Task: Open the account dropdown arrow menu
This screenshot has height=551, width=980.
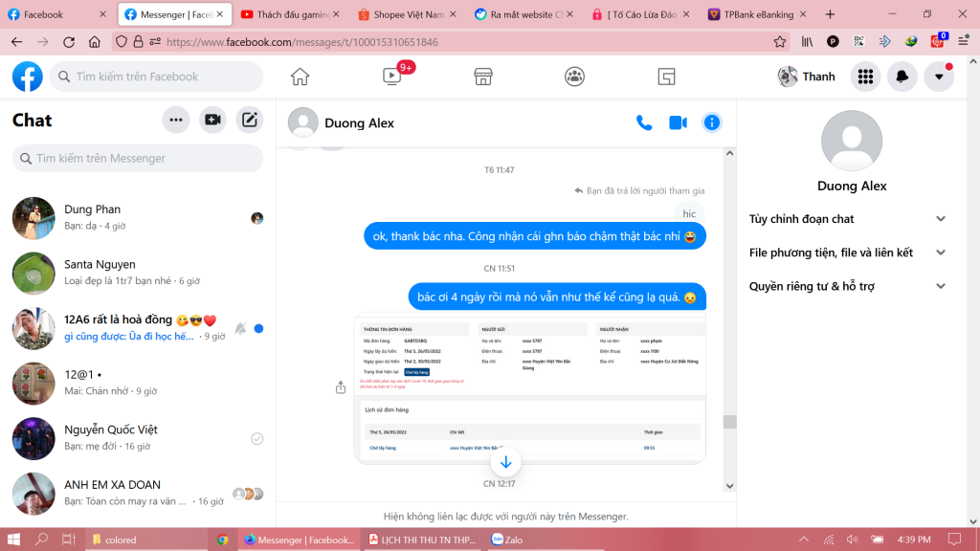Action: pyautogui.click(x=939, y=77)
